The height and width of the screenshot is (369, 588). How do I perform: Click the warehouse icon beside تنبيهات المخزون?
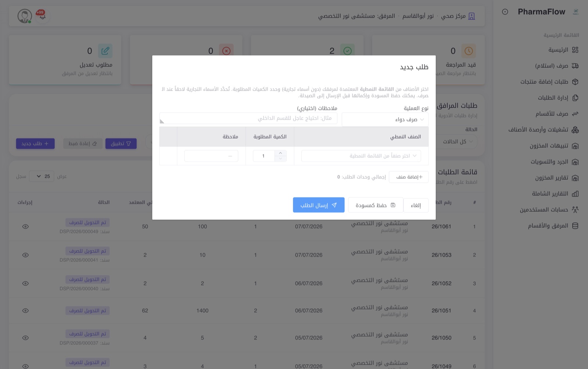(576, 146)
